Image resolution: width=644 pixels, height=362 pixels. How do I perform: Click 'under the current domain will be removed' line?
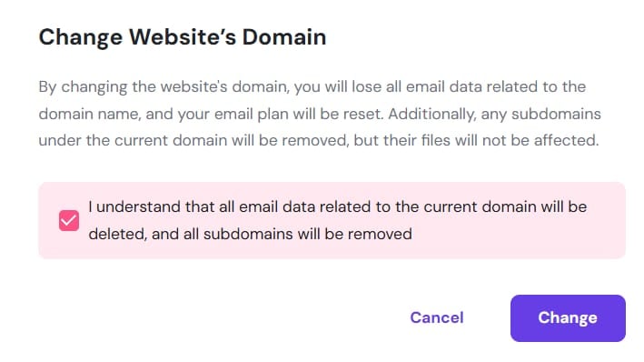193,140
